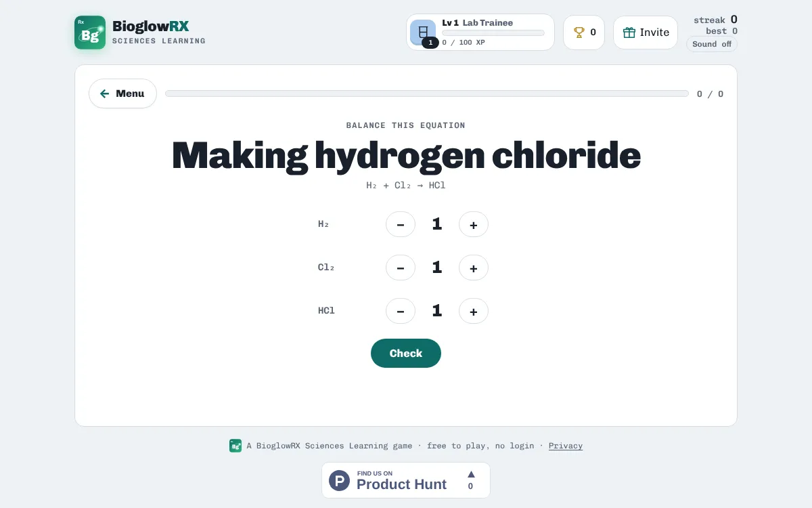The width and height of the screenshot is (812, 508).
Task: Decrease the H₂ coefficient
Action: click(x=401, y=224)
